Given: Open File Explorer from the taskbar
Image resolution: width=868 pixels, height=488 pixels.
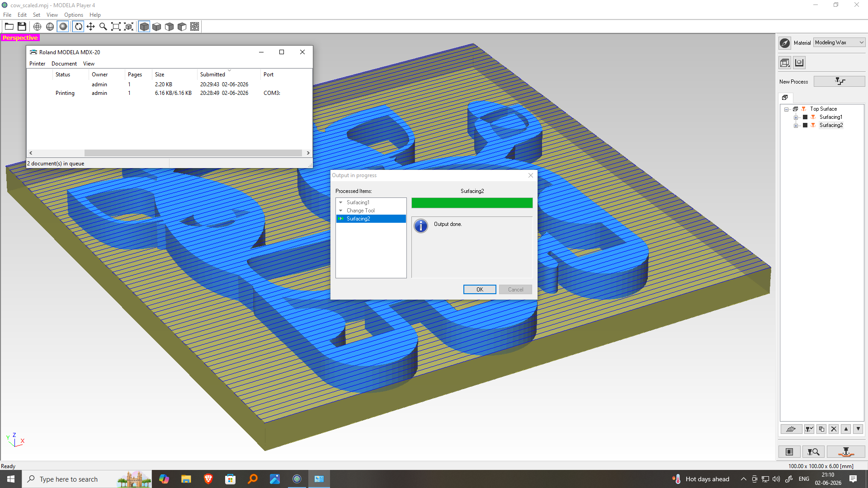Looking at the screenshot, I should 186,479.
